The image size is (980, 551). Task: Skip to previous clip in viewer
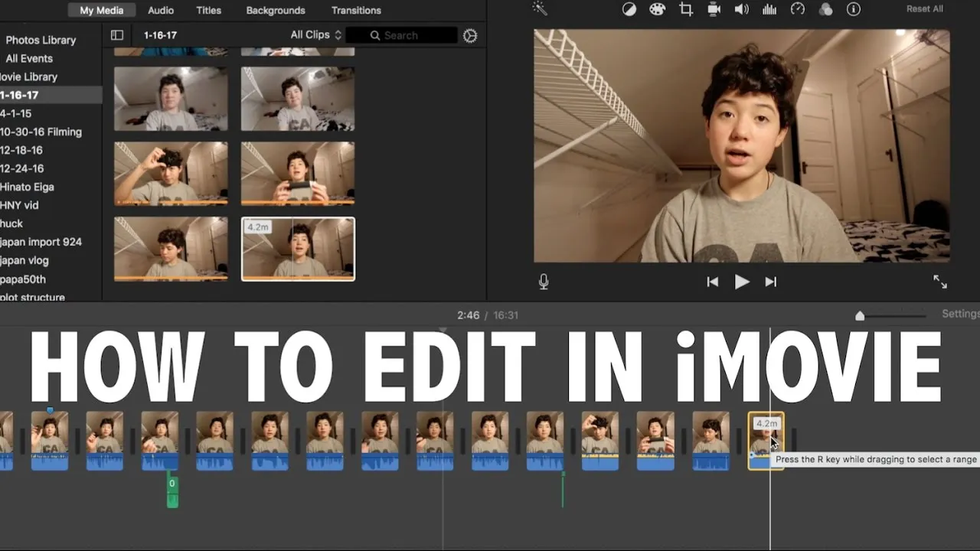pos(713,282)
